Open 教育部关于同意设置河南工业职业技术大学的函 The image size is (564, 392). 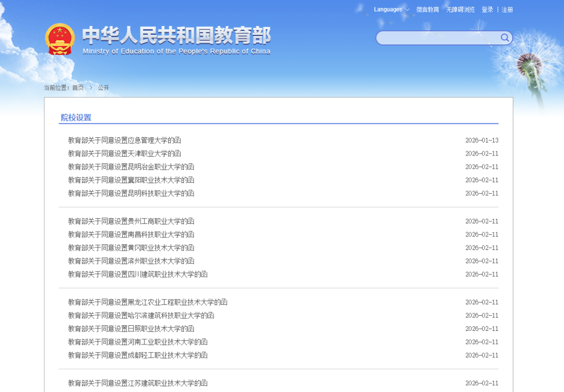point(138,342)
